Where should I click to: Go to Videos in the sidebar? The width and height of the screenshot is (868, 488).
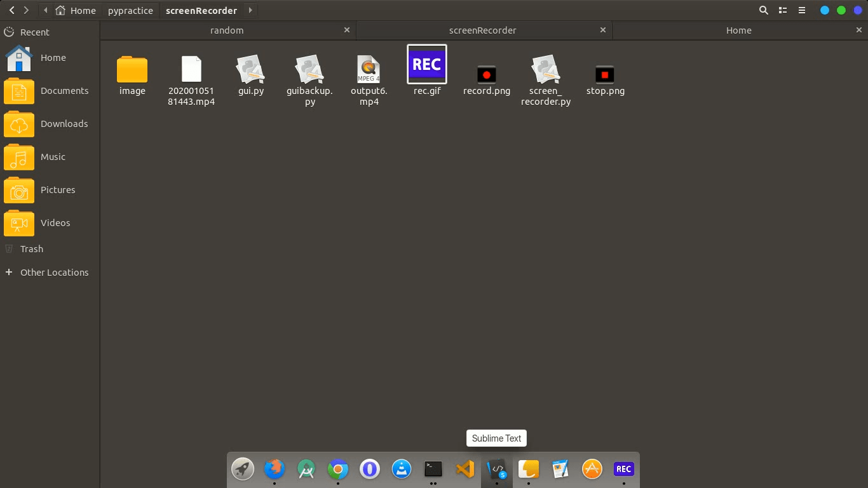(50, 223)
